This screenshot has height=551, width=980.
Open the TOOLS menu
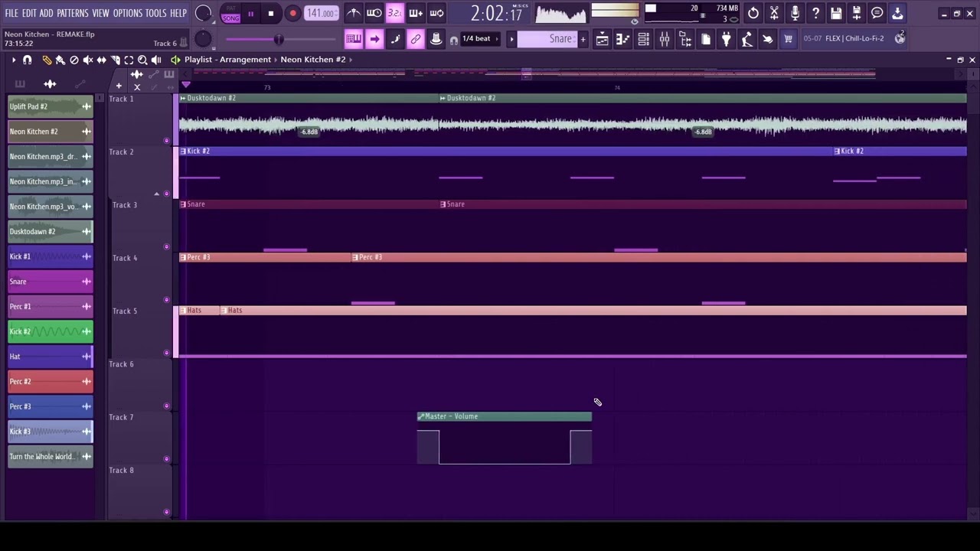[156, 13]
